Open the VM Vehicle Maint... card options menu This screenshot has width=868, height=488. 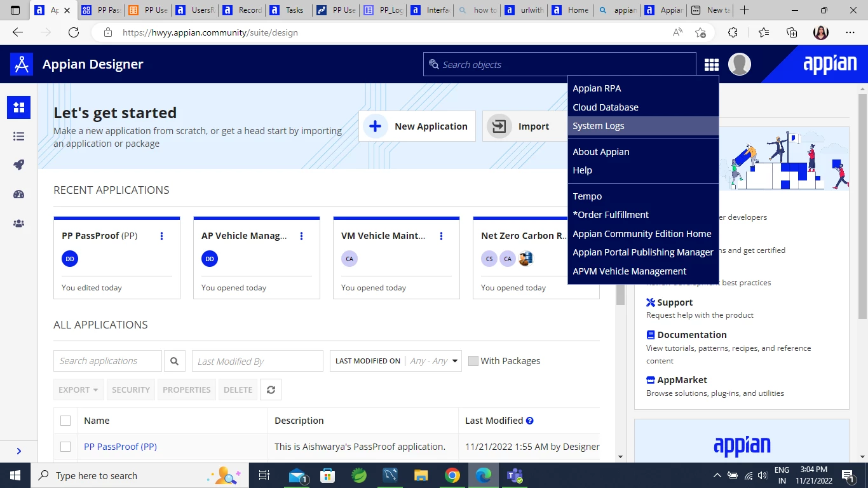[442, 236]
